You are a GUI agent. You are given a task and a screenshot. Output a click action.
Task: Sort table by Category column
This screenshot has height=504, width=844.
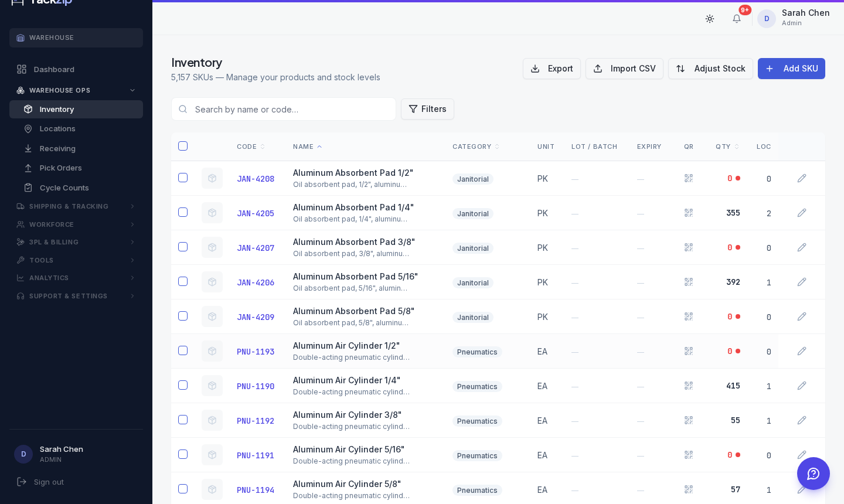(x=476, y=147)
